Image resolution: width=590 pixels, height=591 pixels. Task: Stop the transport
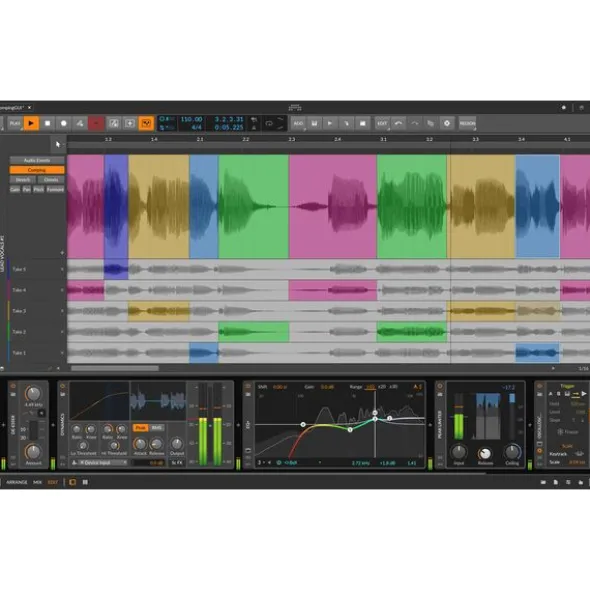(x=48, y=123)
